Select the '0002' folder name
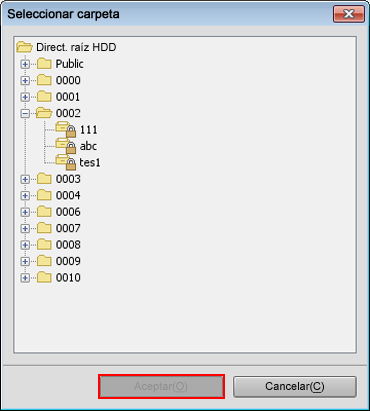Screen dimensions: 370x411 click(68, 113)
